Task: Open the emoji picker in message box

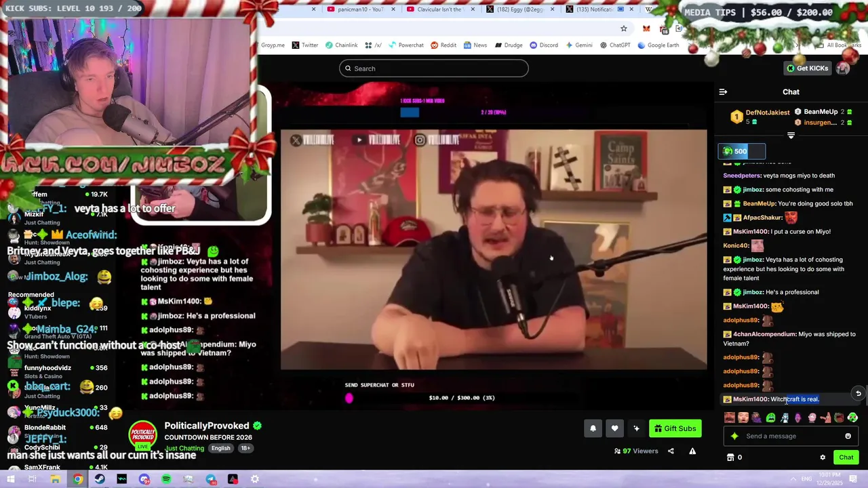Action: 848,436
